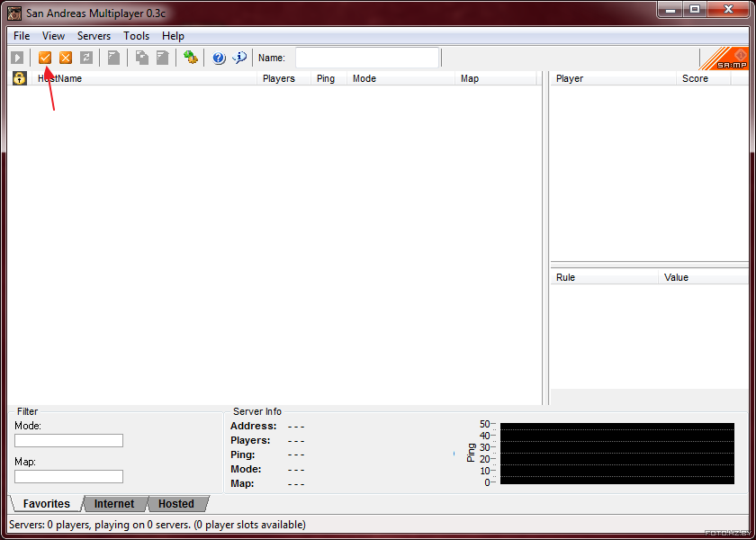
Task: Click the black Ping graph area
Action: (x=617, y=454)
